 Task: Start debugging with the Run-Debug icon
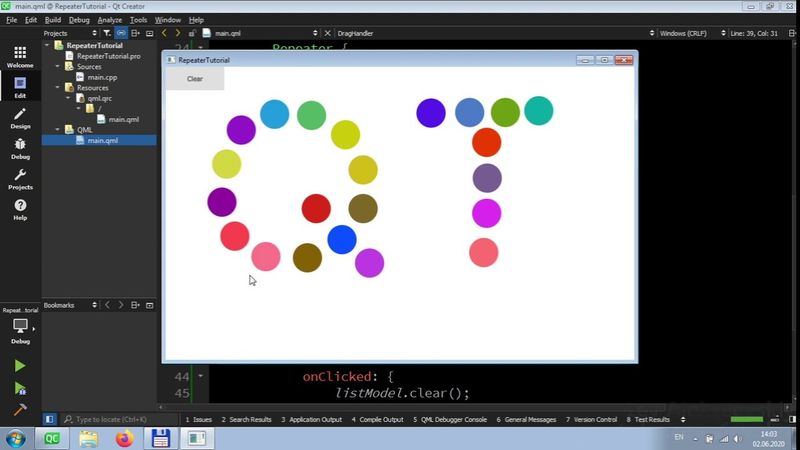tap(19, 388)
